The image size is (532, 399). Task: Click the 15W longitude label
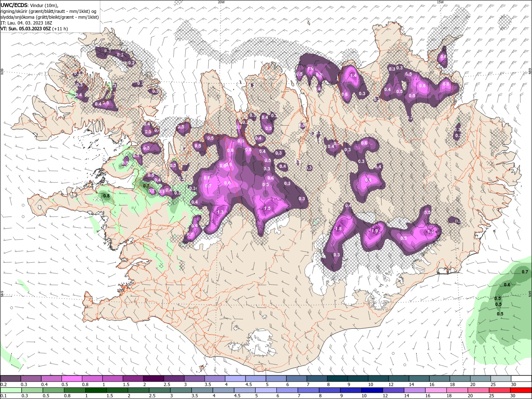click(x=440, y=2)
